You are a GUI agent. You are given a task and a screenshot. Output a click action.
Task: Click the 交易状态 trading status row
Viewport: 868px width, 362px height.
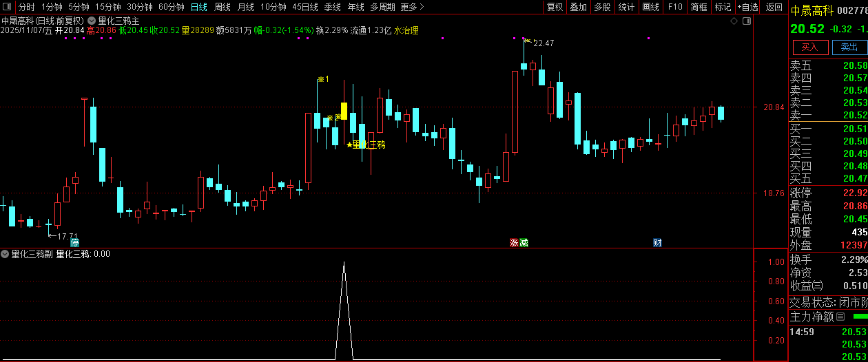point(828,302)
